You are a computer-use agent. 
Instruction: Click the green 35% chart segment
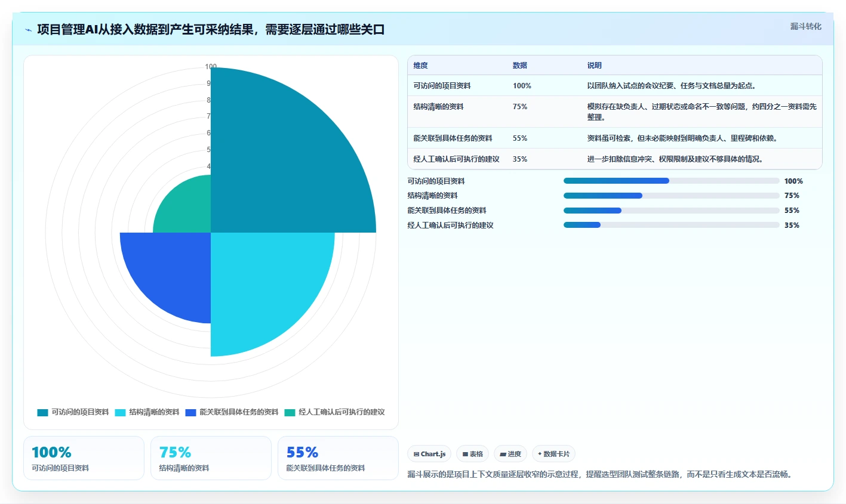coord(188,209)
